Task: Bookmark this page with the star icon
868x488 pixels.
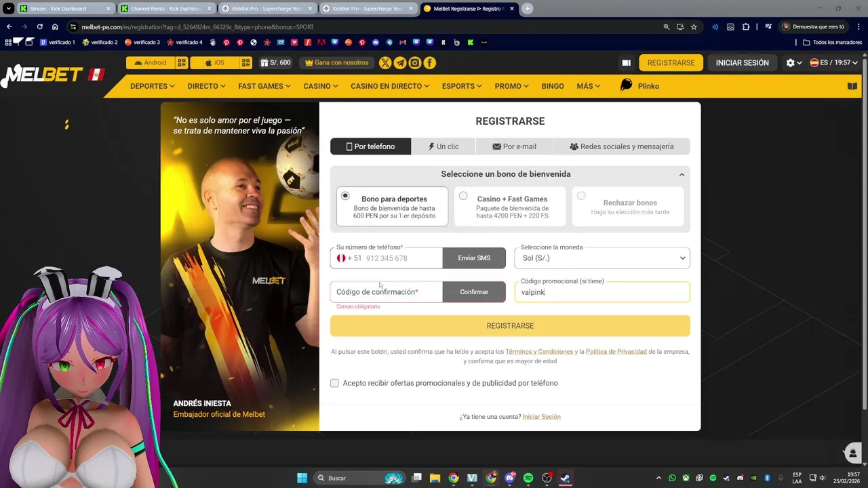Action: 694,26
